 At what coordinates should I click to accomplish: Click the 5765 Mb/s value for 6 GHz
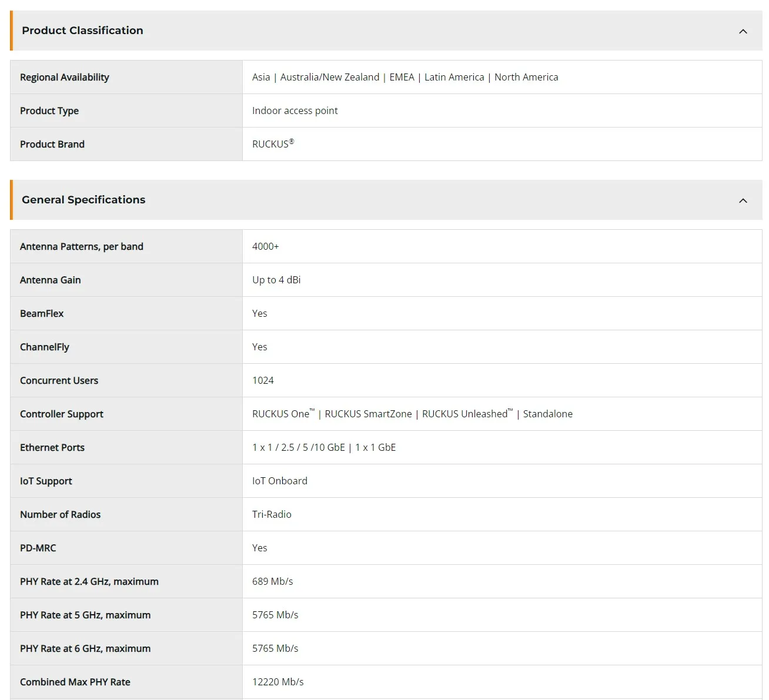click(275, 648)
